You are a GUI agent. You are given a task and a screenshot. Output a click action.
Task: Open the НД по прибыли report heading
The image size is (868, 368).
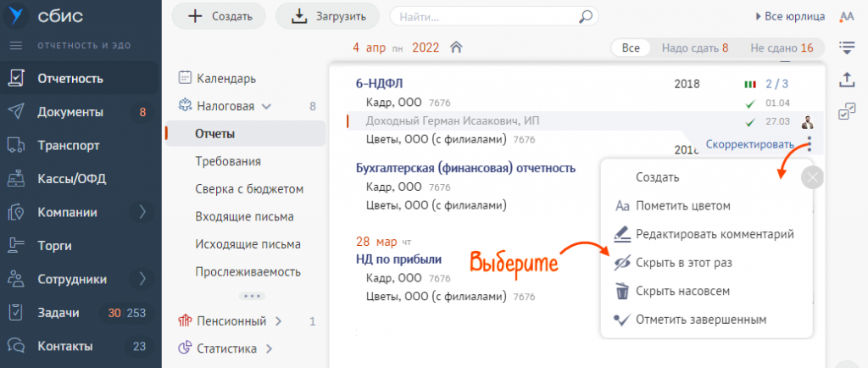pyautogui.click(x=398, y=259)
